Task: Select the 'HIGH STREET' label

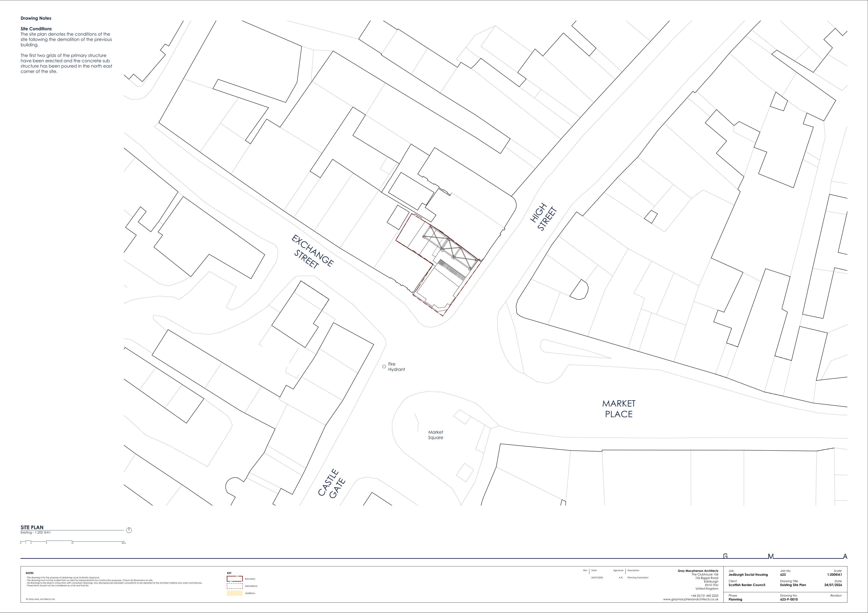Action: [544, 217]
